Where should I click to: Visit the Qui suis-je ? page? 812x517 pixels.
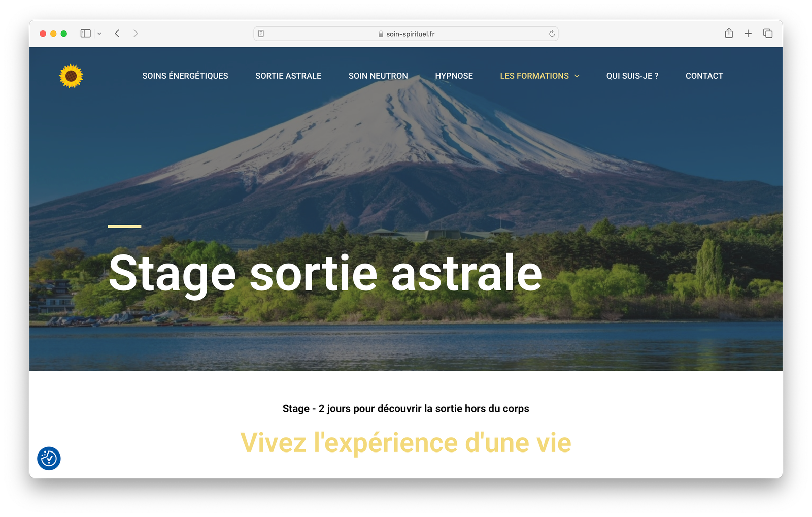[x=632, y=76]
